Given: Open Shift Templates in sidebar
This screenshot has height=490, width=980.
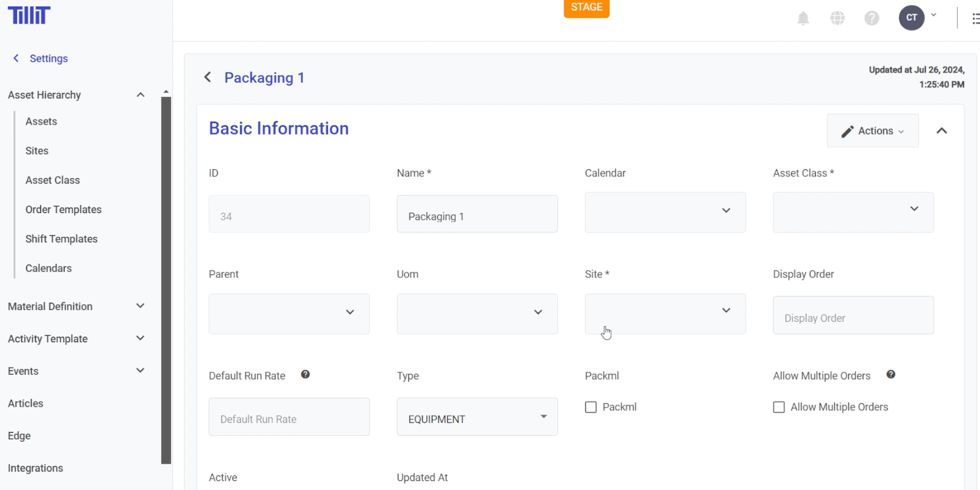Looking at the screenshot, I should click(61, 239).
